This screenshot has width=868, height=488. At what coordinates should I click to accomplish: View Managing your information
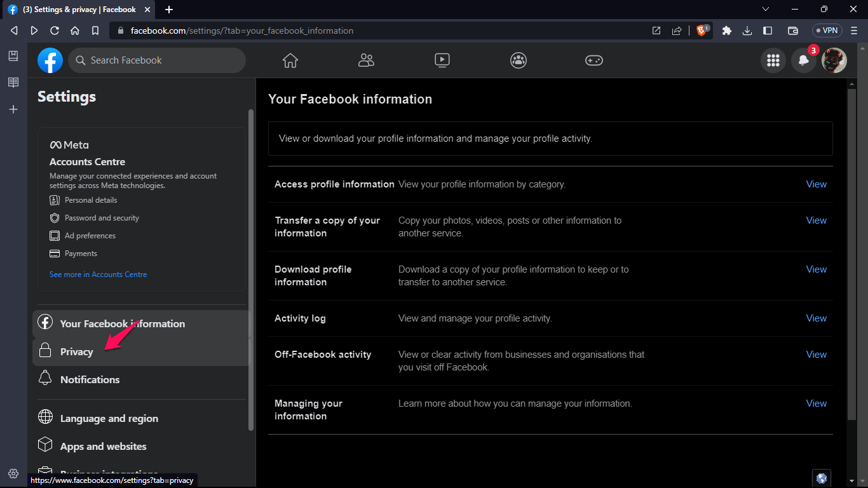pos(817,403)
